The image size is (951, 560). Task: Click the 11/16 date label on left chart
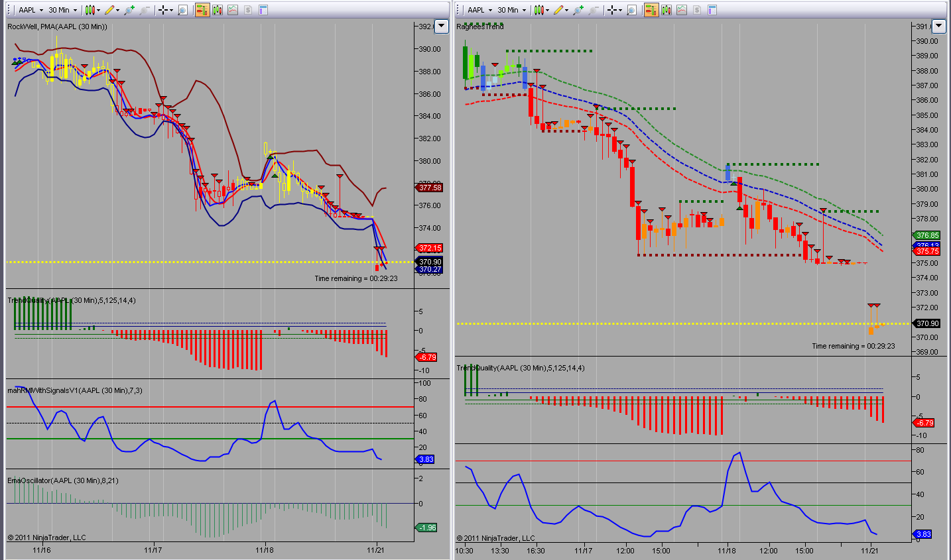[42, 550]
